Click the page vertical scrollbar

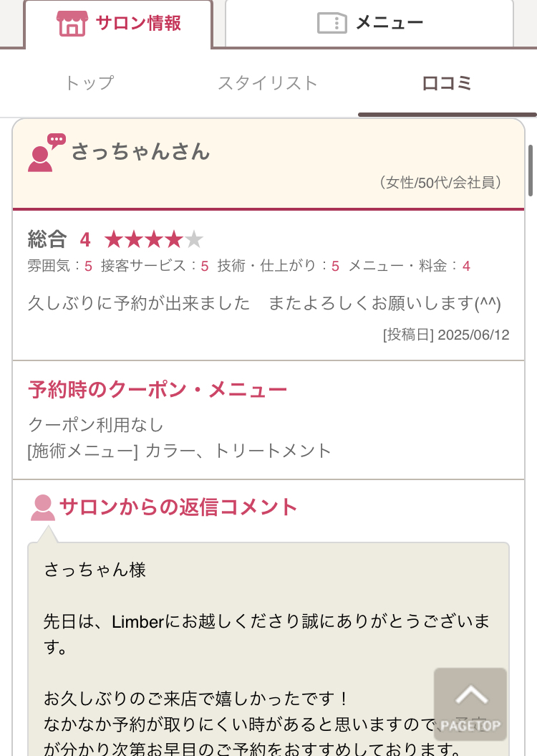(x=531, y=171)
